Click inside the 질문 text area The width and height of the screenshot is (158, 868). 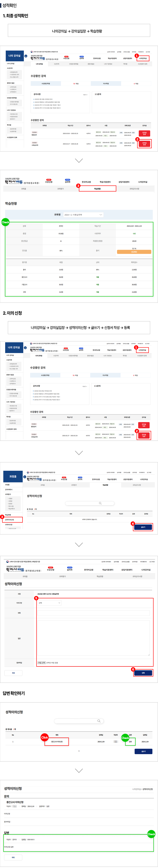[93, 638]
